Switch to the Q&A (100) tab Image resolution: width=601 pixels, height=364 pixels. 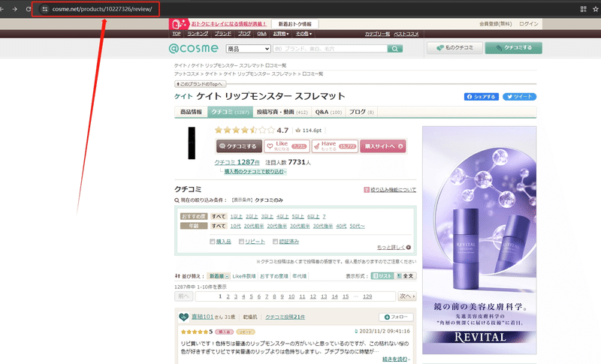click(328, 112)
